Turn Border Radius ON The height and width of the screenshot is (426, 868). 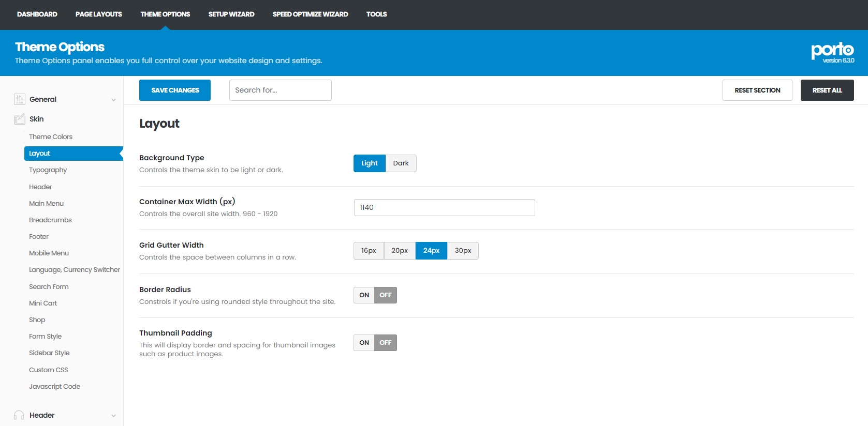pos(364,295)
